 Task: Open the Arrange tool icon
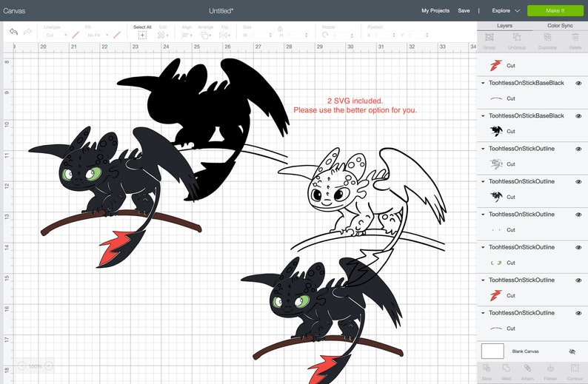click(205, 36)
